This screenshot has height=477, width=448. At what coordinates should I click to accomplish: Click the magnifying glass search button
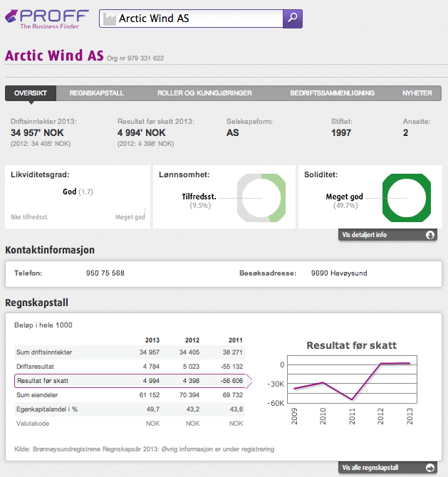[293, 19]
